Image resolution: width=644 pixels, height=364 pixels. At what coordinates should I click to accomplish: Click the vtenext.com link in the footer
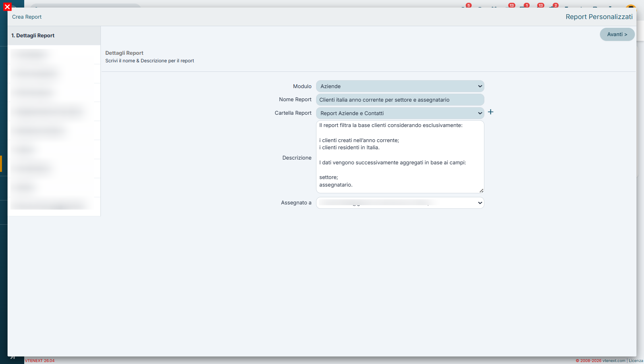(x=613, y=361)
